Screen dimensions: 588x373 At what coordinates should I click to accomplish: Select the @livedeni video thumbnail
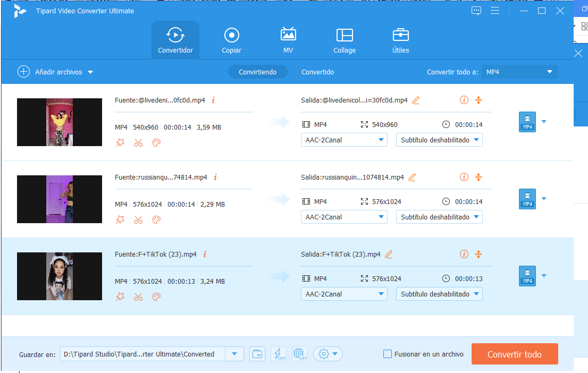click(59, 122)
